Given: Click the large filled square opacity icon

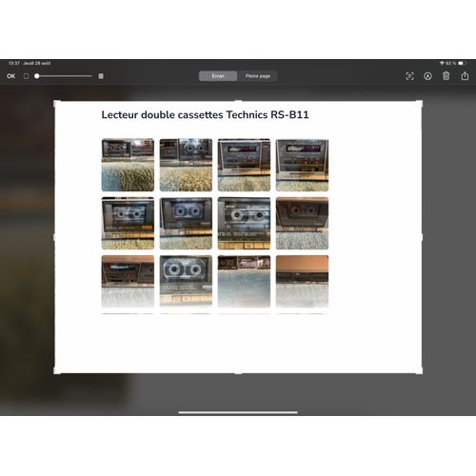Looking at the screenshot, I should point(101,76).
